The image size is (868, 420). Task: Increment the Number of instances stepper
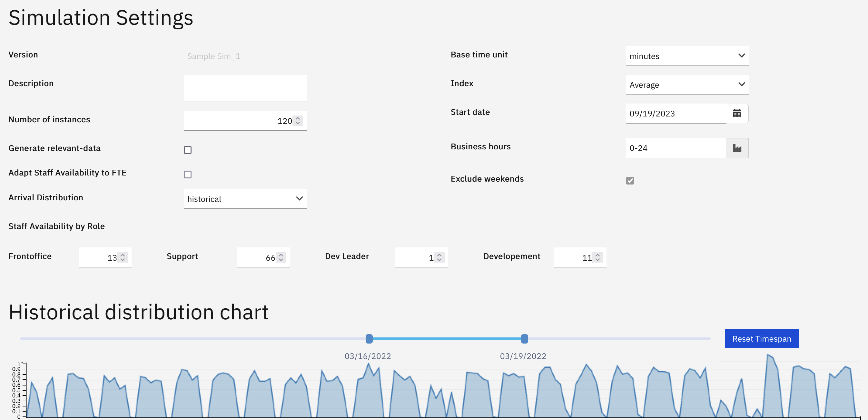tap(298, 118)
